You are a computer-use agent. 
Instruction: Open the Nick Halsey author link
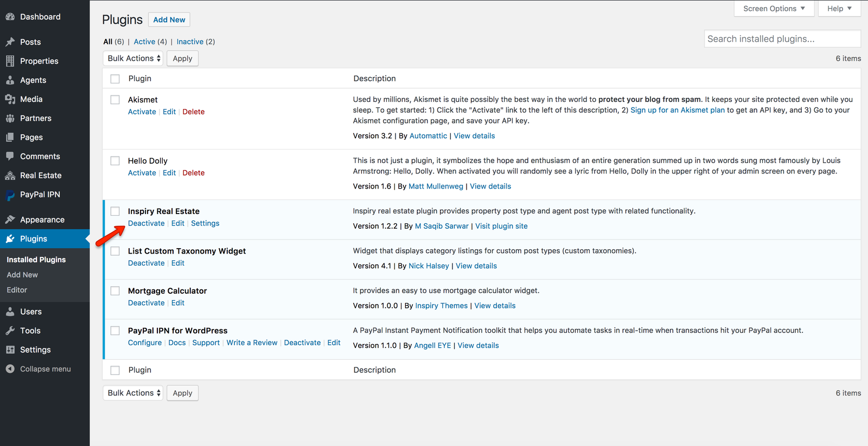pos(429,266)
